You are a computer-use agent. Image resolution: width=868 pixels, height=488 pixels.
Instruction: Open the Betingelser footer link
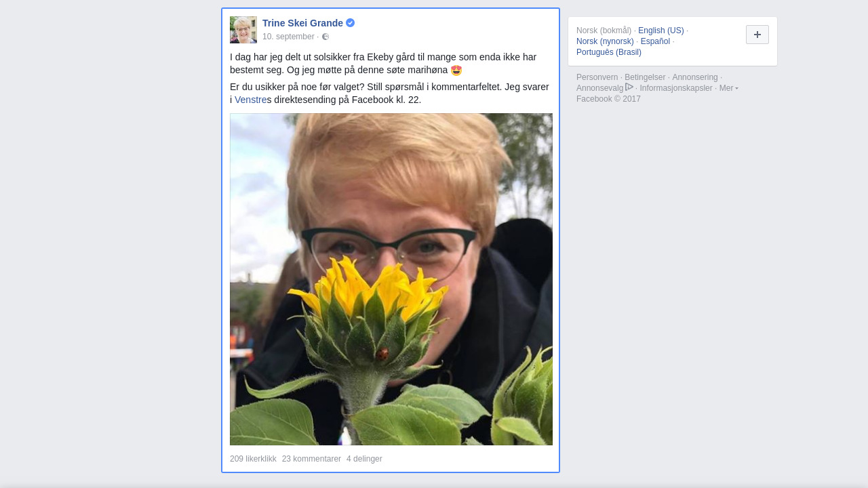645,77
